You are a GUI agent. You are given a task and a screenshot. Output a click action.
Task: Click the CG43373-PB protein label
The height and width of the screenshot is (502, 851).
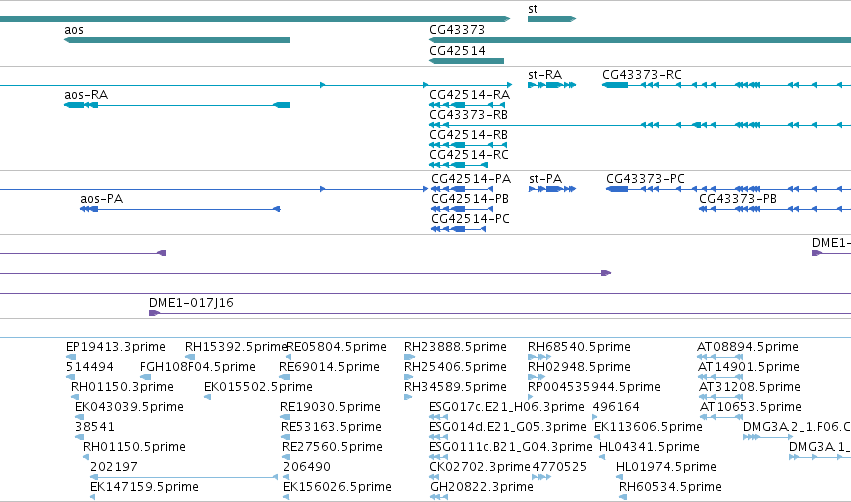(x=738, y=199)
